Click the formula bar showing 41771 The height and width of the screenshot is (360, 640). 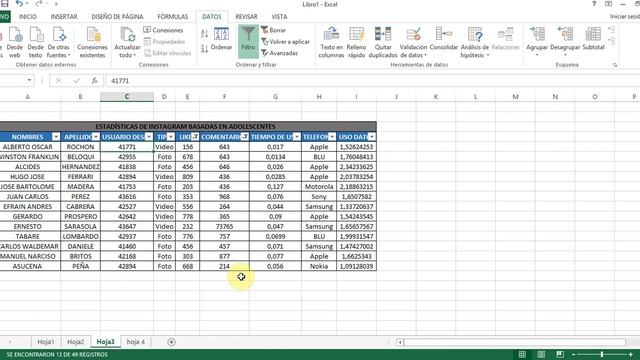tap(371, 81)
